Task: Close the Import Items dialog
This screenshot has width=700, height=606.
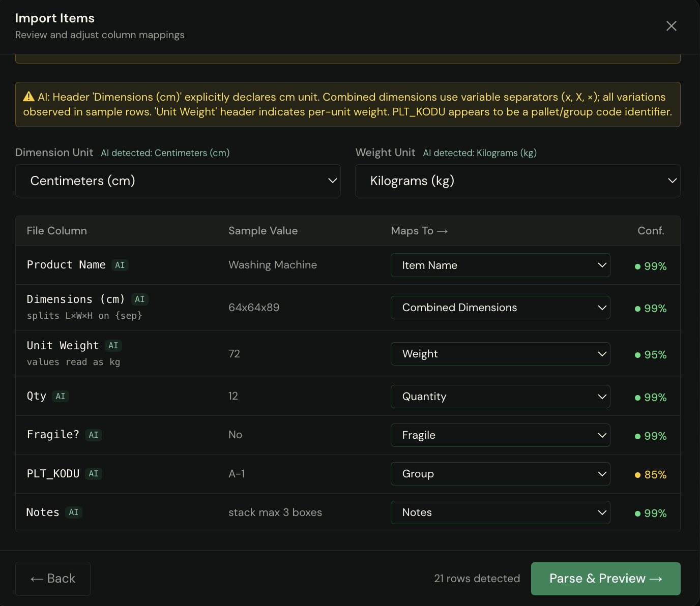Action: point(672,26)
